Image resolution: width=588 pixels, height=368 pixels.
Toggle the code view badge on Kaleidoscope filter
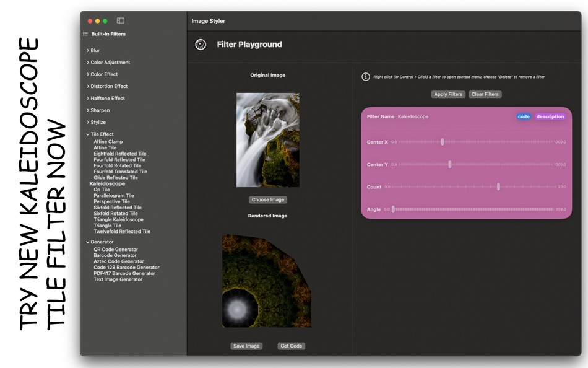click(524, 116)
